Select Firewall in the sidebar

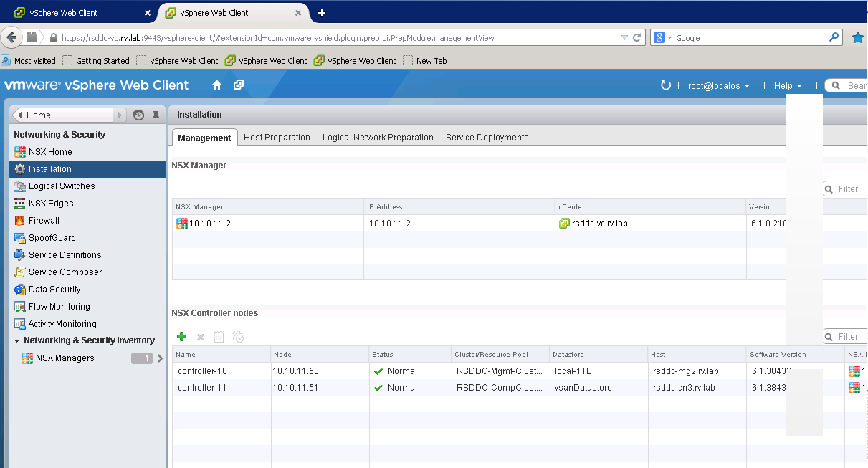(44, 221)
